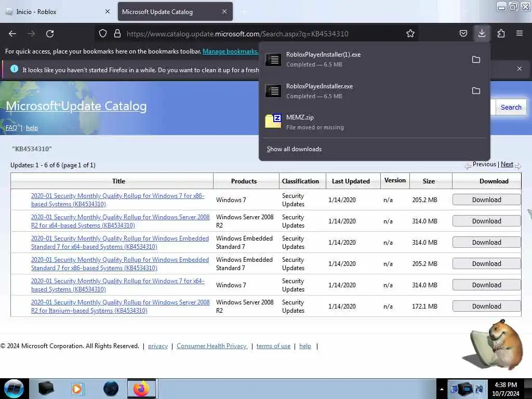
Task: Sort by the Version column header
Action: click(395, 180)
